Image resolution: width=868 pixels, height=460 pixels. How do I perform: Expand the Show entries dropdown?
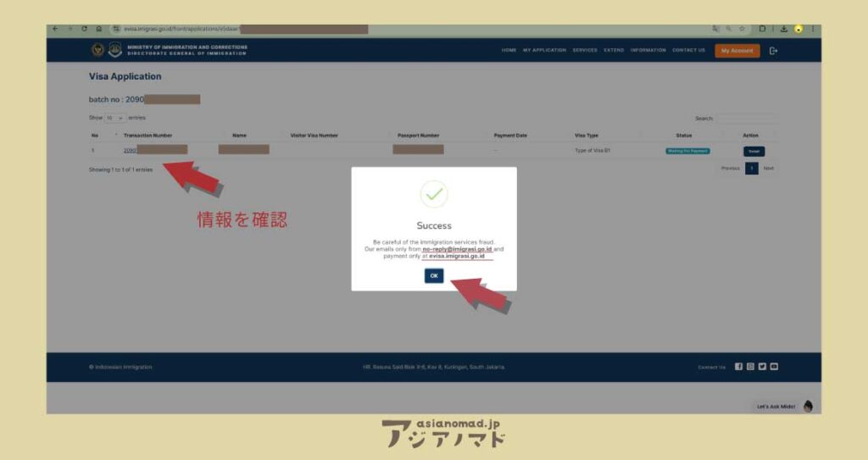click(114, 118)
